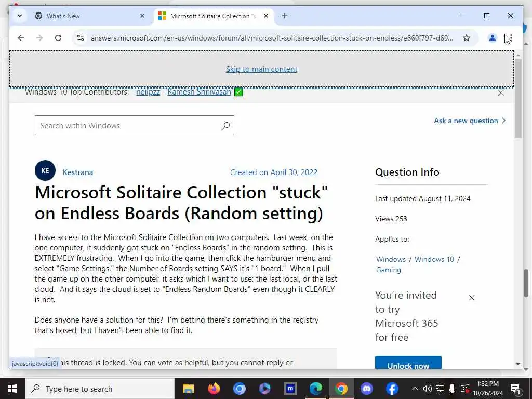Click the microphone tray icon
The height and width of the screenshot is (399, 532).
[453, 389]
